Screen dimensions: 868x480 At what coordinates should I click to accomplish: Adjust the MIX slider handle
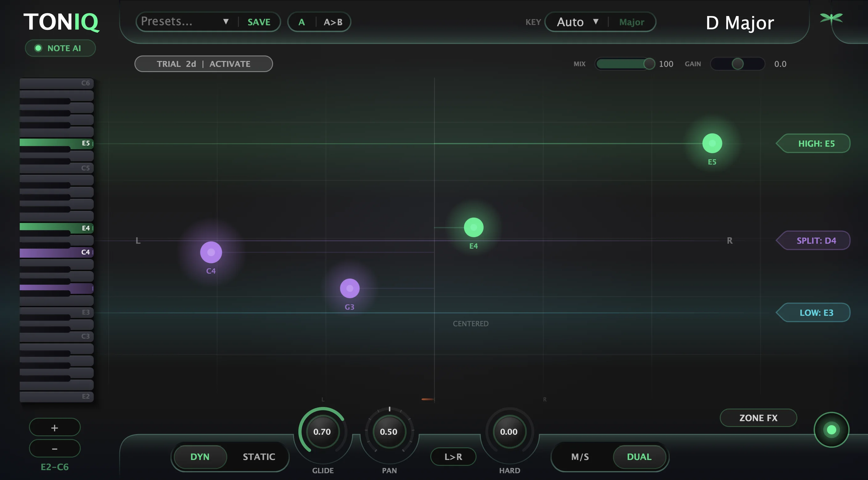[x=649, y=64]
